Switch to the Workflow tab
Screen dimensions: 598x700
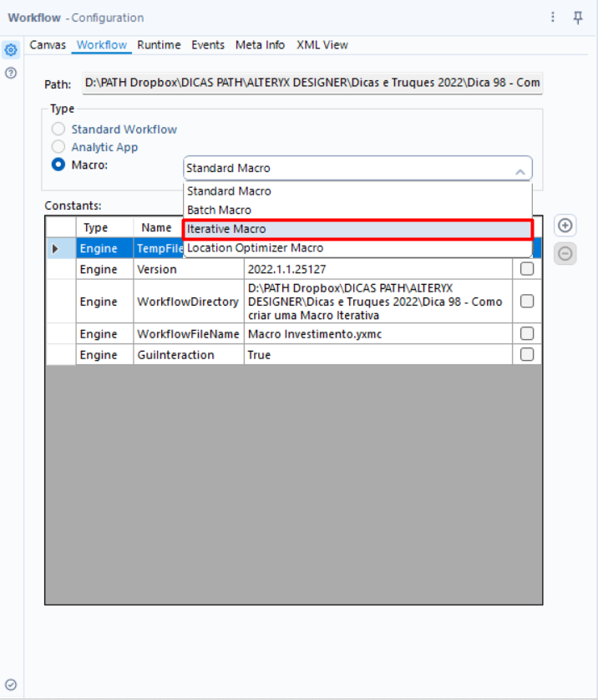[102, 45]
